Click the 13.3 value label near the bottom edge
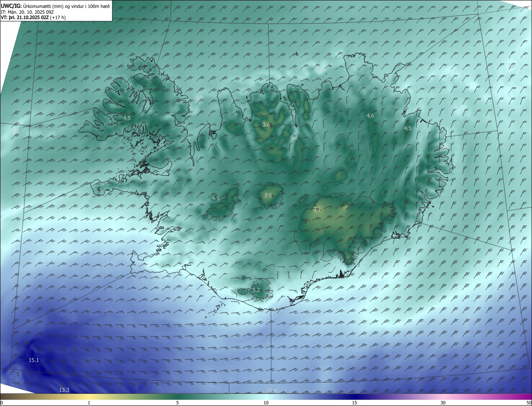532x406 pixels. 64,390
